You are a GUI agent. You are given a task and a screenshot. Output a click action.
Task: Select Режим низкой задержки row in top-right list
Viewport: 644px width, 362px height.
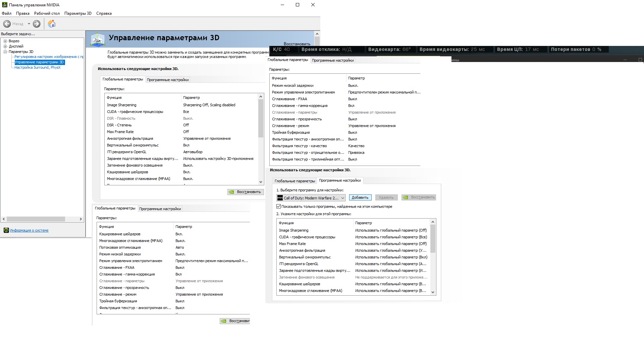click(345, 85)
